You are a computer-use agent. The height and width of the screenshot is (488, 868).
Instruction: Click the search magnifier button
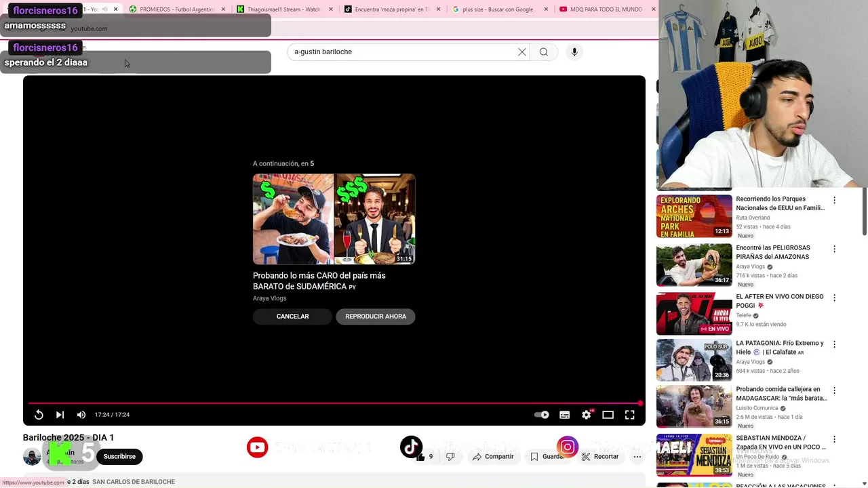(x=544, y=52)
